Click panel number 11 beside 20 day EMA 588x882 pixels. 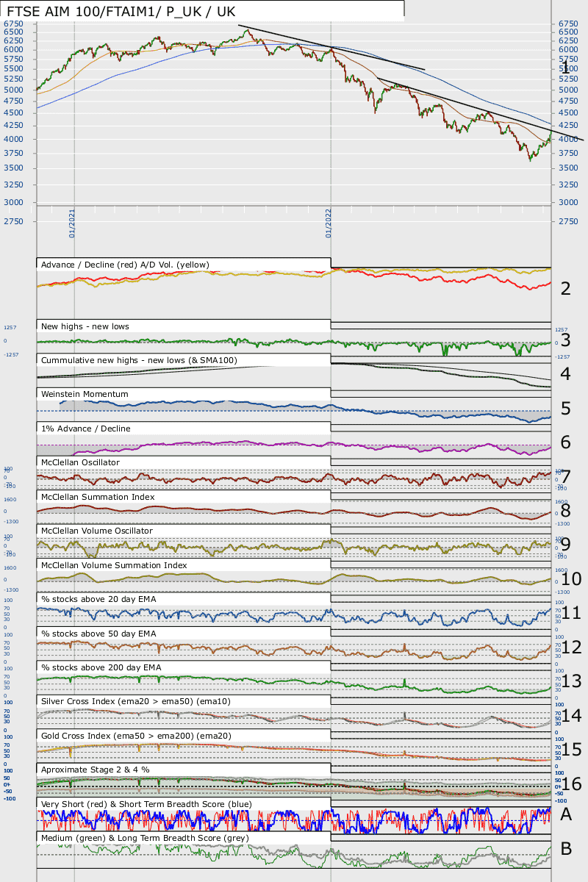point(571,613)
